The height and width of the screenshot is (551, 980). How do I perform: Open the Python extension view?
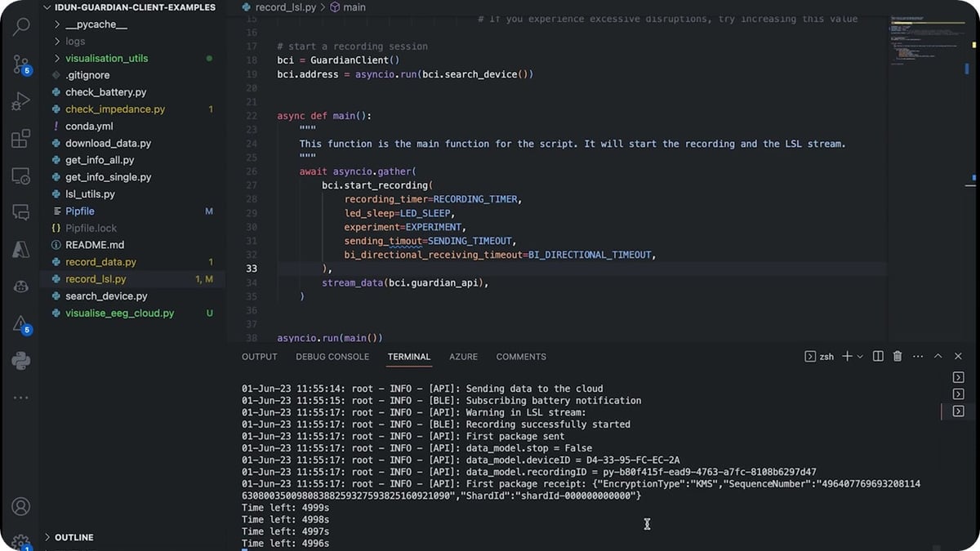(21, 360)
